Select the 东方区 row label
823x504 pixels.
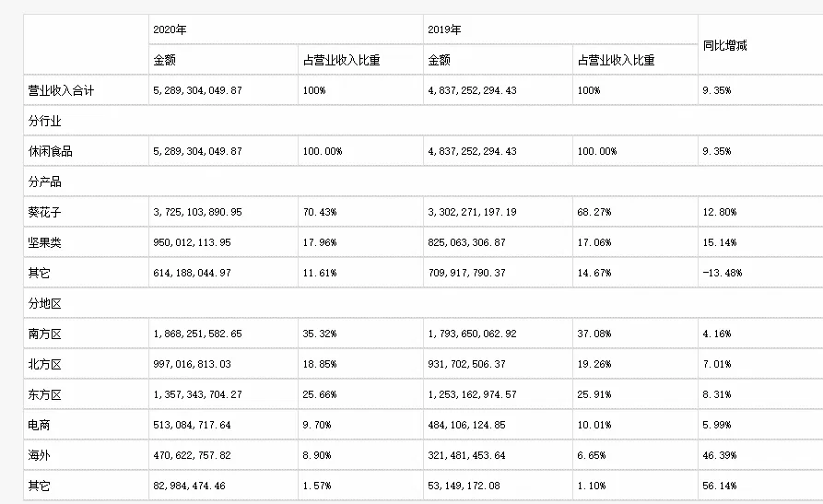45,394
